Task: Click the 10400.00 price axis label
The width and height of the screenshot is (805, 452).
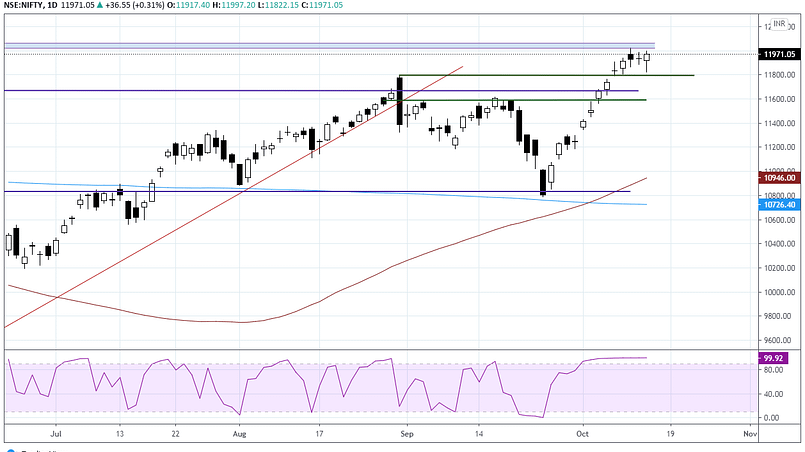Action: point(779,244)
